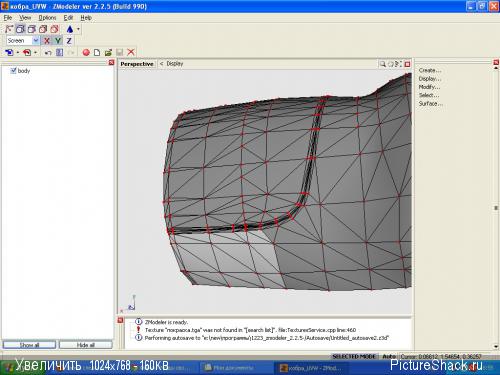Select the edges level cube icon

click(20, 29)
